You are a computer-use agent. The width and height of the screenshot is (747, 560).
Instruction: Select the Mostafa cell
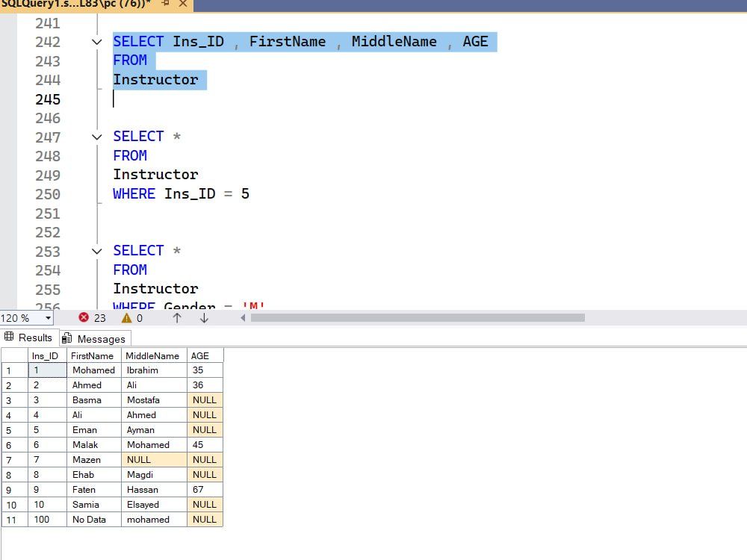[x=154, y=400]
